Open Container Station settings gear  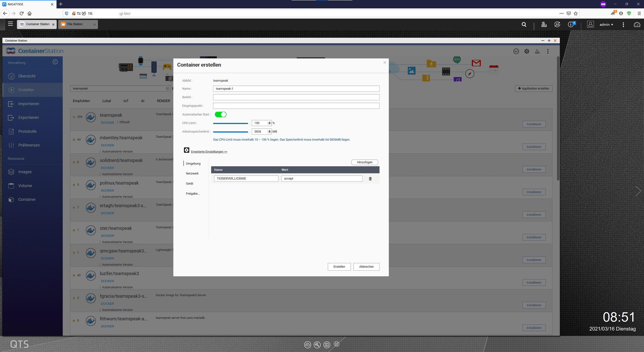click(x=527, y=51)
